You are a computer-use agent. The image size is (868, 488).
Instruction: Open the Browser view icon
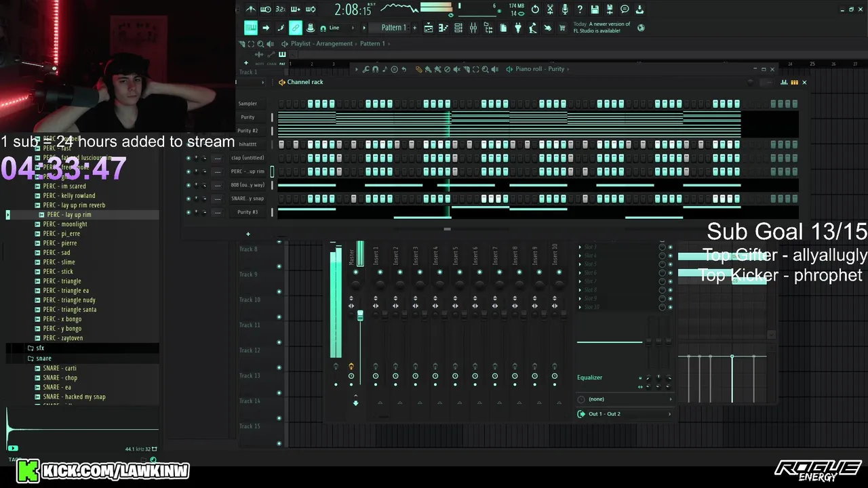[x=488, y=28]
